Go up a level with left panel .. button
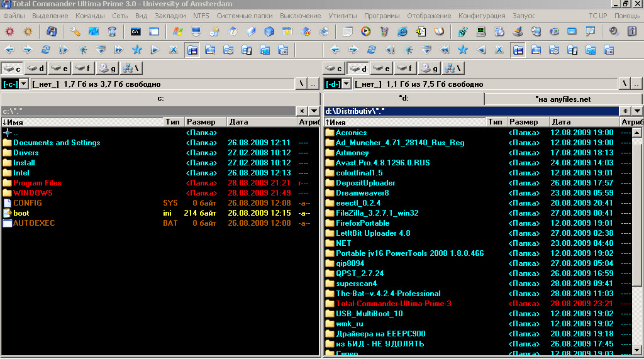Viewport: 644px width, 359px height. (x=313, y=84)
